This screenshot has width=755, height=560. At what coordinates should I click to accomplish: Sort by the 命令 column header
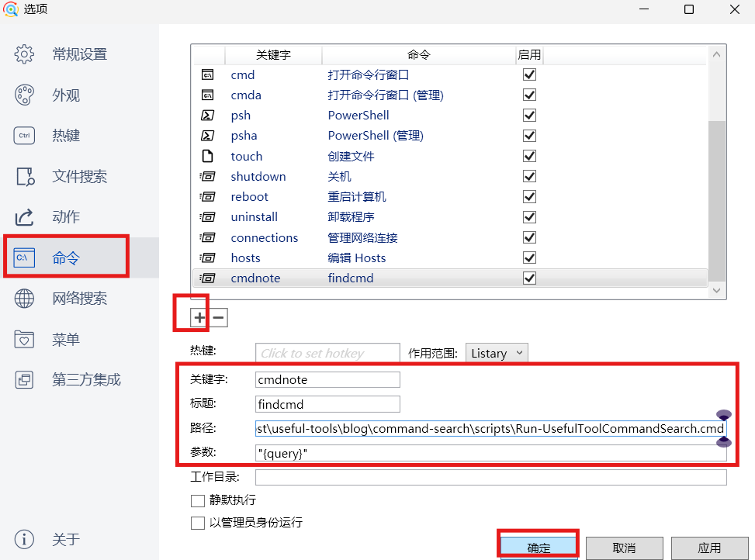click(419, 55)
